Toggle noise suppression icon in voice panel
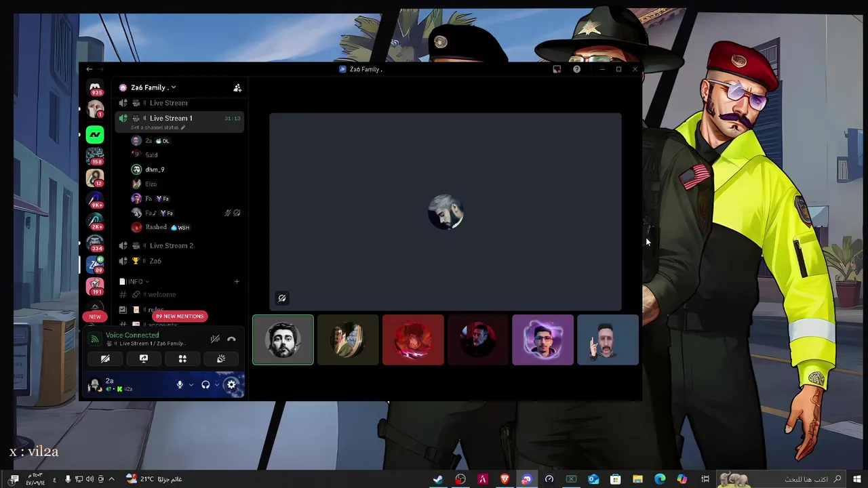This screenshot has width=868, height=488. tap(215, 339)
